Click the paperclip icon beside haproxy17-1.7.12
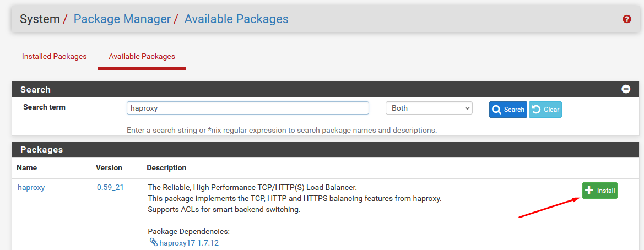The image size is (644, 250). pos(153,243)
